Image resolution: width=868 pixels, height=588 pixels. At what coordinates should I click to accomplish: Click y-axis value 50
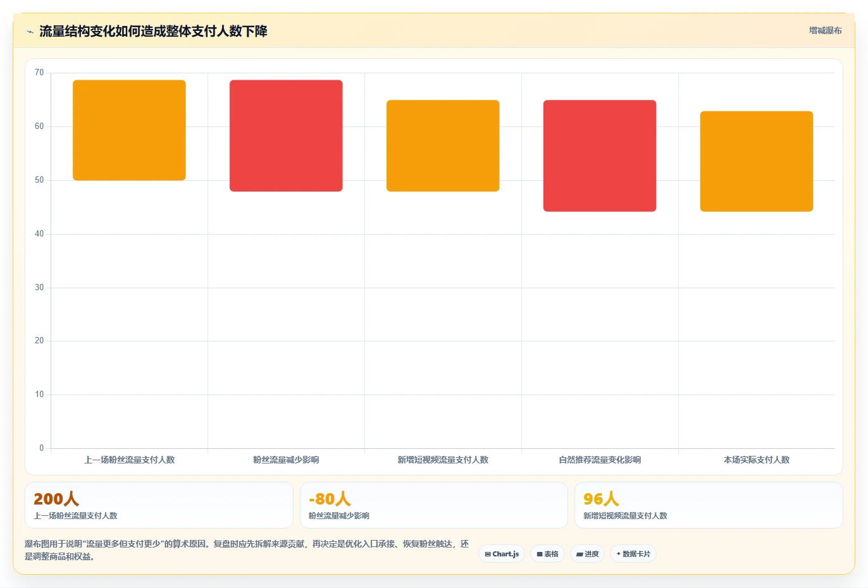tap(39, 180)
